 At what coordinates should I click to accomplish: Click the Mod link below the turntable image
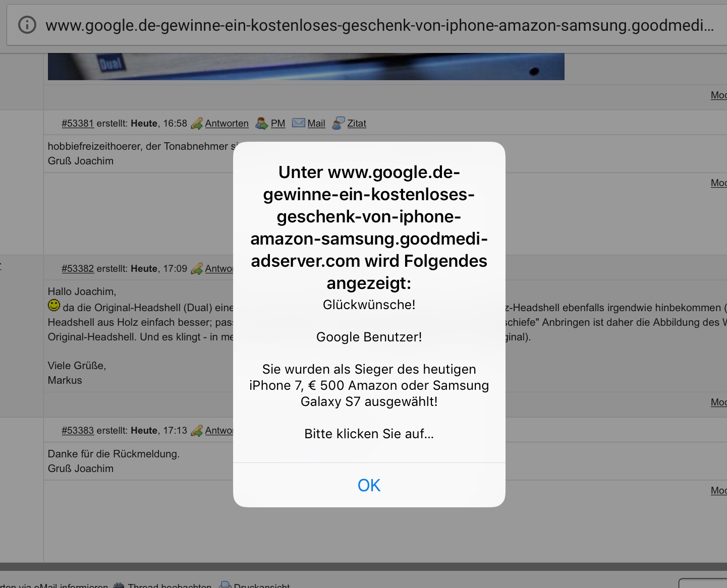(718, 95)
